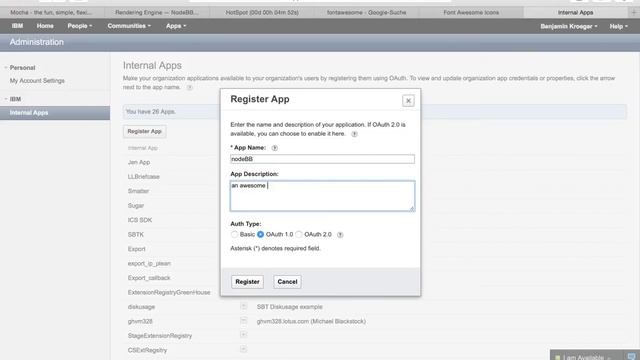Click the ghvm328.lotus.com description text
Viewport: 640px width, 360px height.
(x=311, y=321)
